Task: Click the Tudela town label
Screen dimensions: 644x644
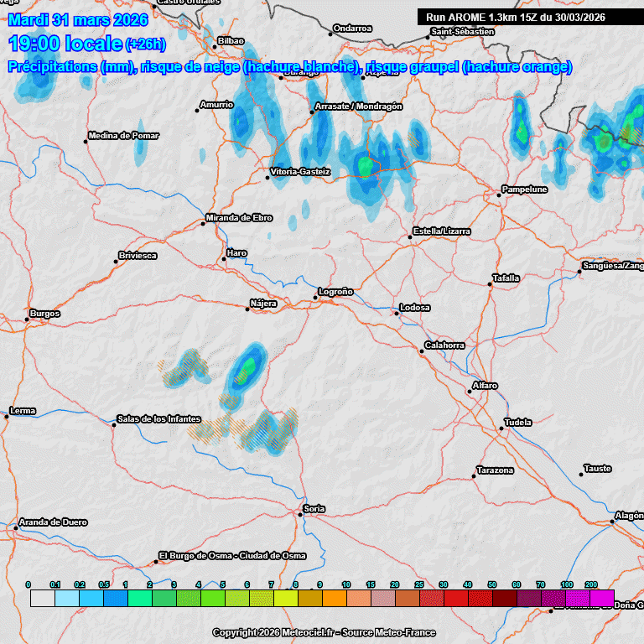Action: (518, 423)
